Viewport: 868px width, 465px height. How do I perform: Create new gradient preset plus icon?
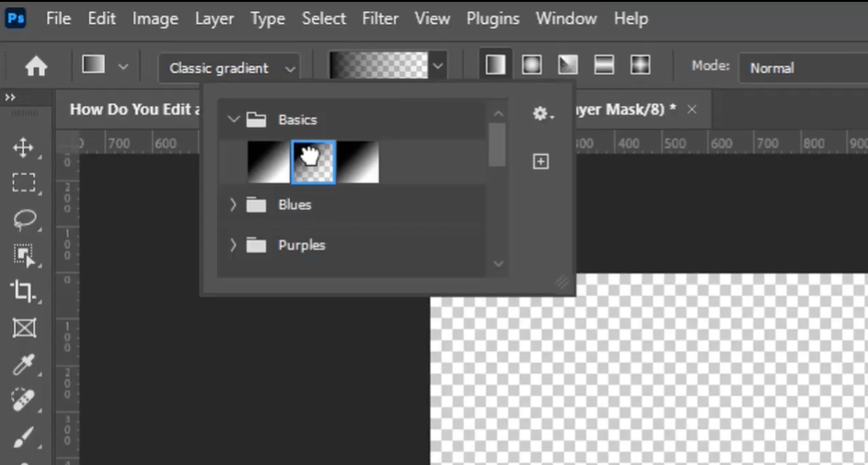tap(541, 162)
